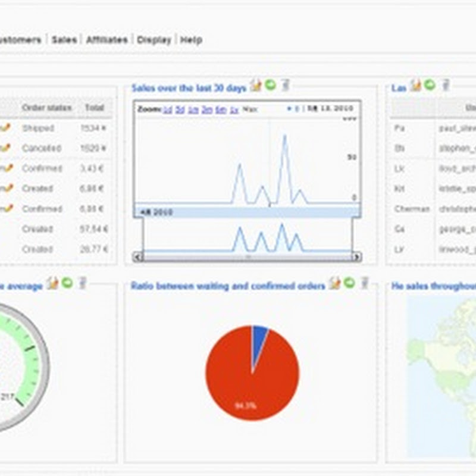Delete the 'Sales over the last 30 days' widget
Screen dimensions: 476x476
tap(286, 85)
